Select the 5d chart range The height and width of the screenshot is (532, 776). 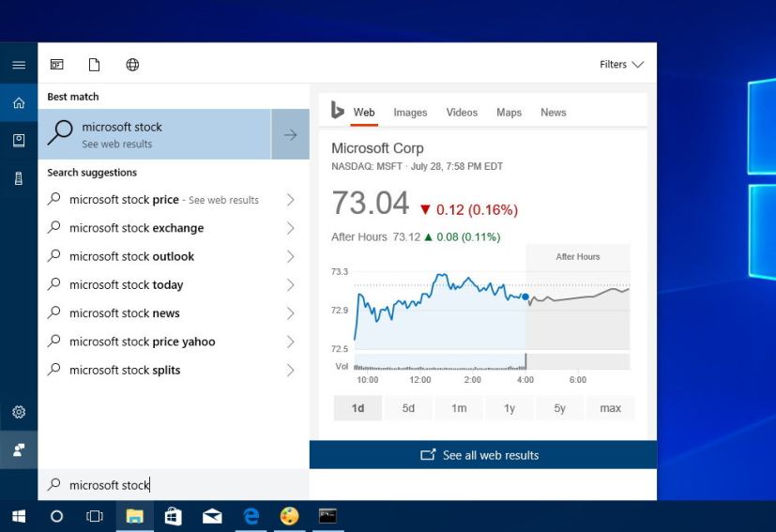pyautogui.click(x=408, y=408)
